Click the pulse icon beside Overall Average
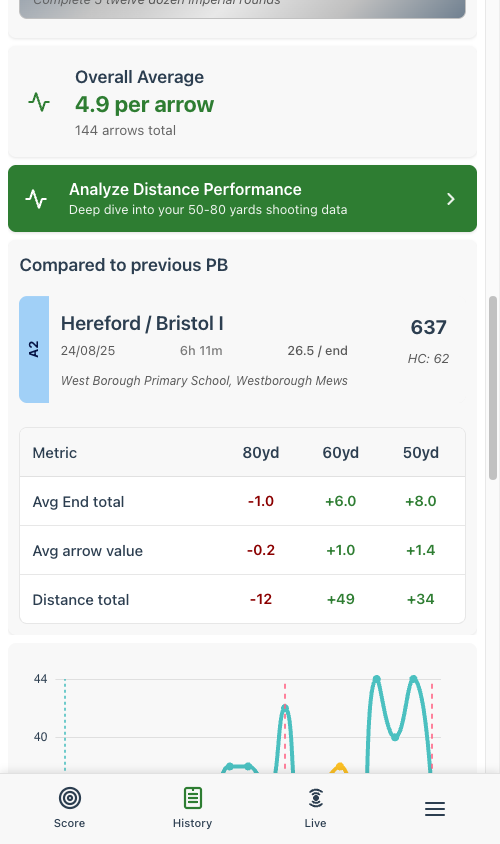Screen dimensions: 500x844 coord(39,102)
